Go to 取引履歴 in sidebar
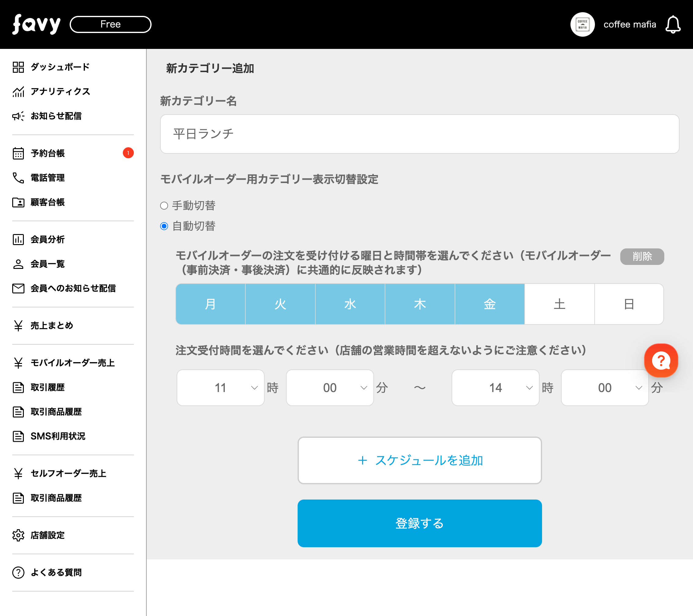This screenshot has height=616, width=693. click(48, 387)
